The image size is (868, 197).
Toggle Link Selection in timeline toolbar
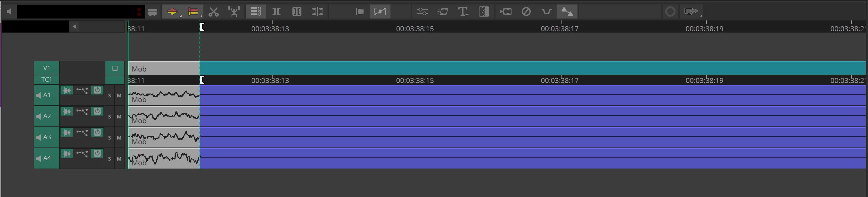256,12
